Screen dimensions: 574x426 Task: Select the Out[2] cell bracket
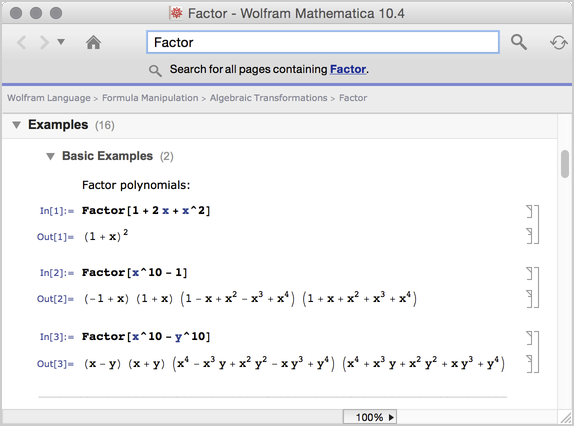[529, 299]
